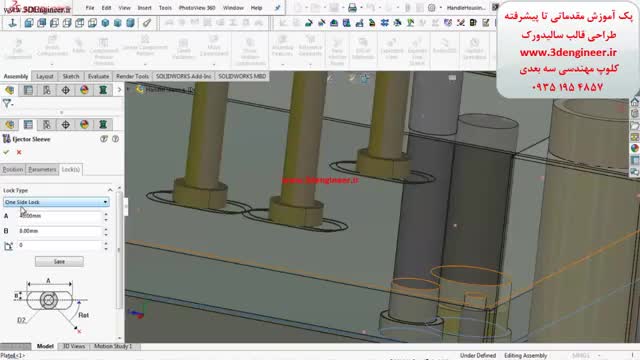Click the Save button
The image size is (640, 360).
click(59, 261)
